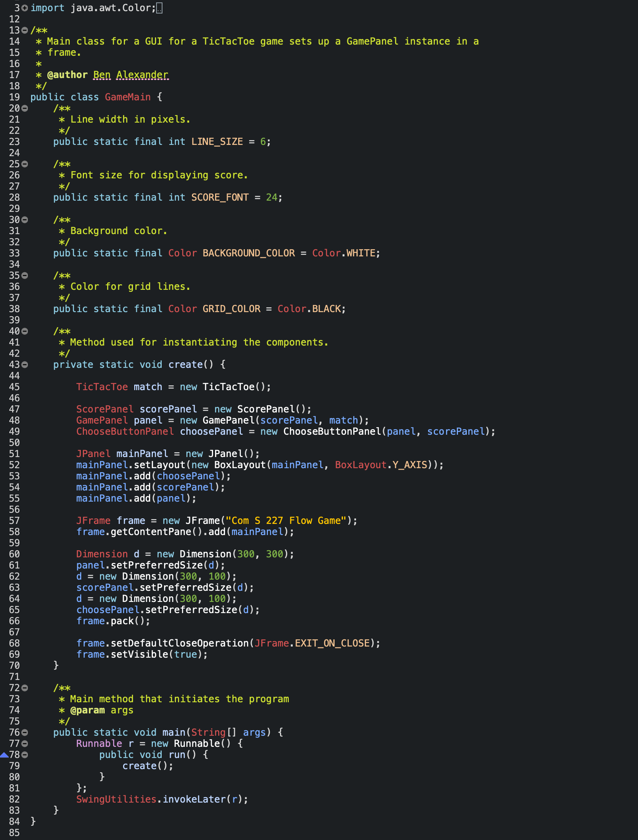Click the BACKGROUND_COLOR constant name
Screen dimensions: 638x840
click(249, 253)
